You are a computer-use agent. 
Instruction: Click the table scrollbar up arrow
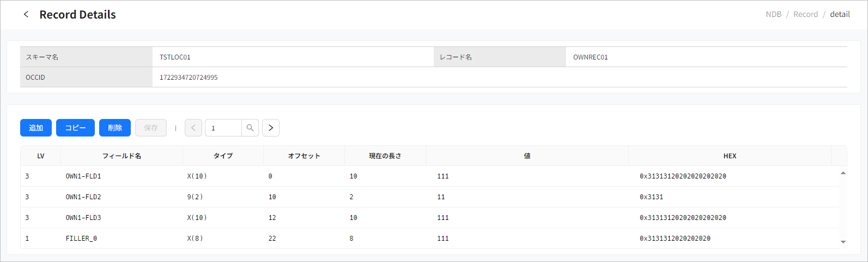(843, 173)
